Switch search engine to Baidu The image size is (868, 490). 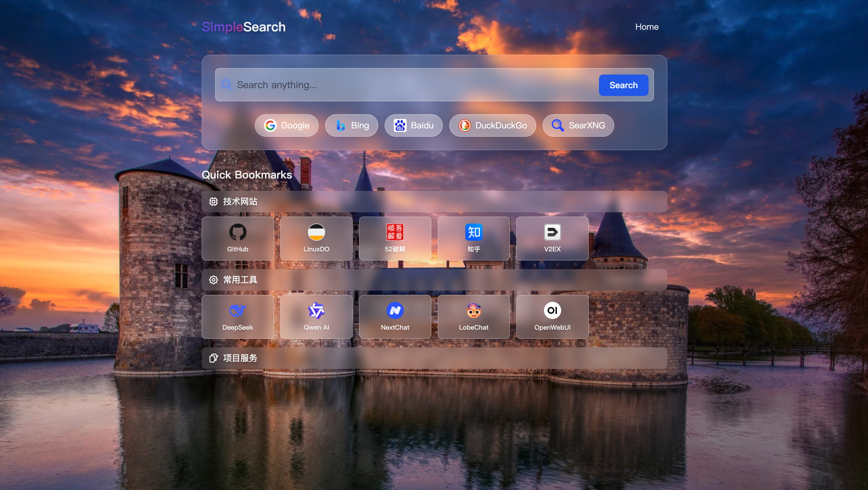(413, 125)
